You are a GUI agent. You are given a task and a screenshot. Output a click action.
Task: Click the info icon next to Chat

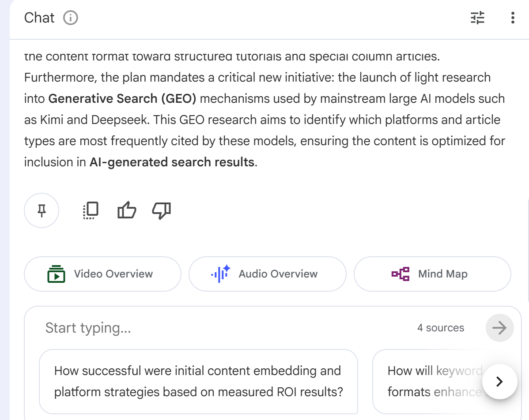point(71,18)
